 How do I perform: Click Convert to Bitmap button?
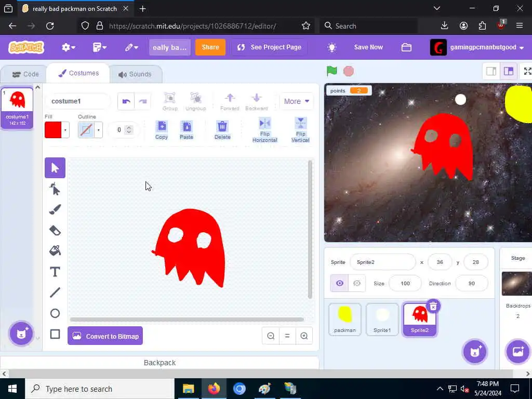(105, 336)
